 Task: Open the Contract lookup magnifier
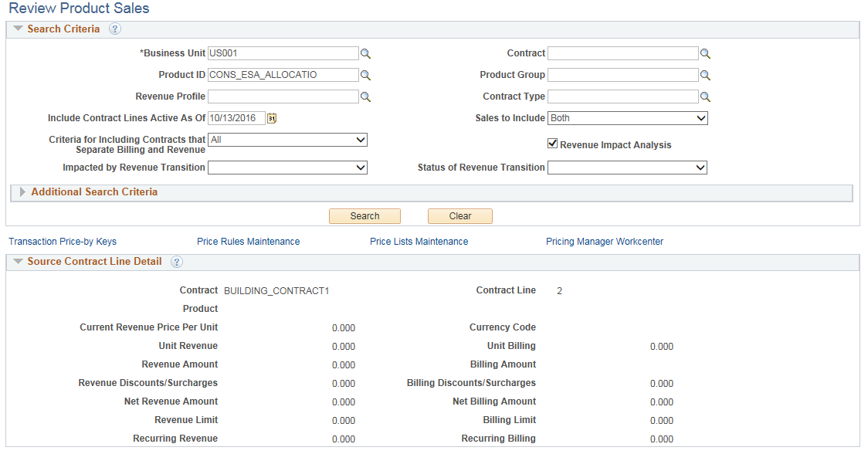point(705,53)
